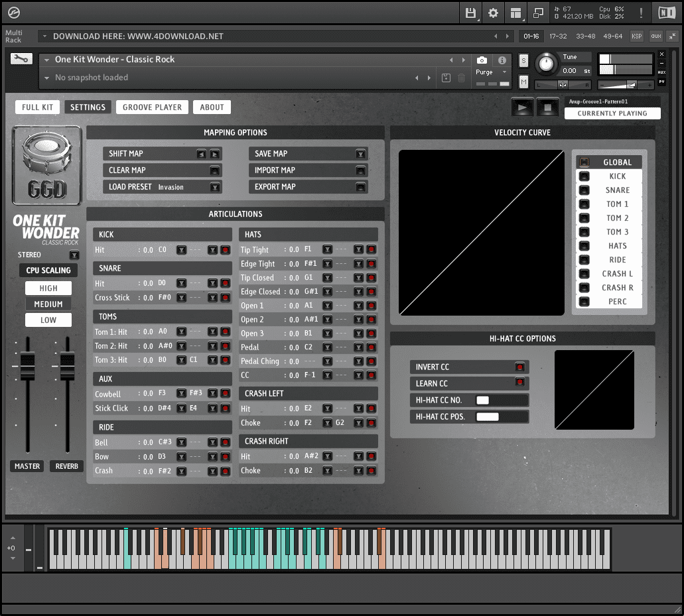Open Ride Bell note dropdown
684x616 pixels.
coord(182,442)
